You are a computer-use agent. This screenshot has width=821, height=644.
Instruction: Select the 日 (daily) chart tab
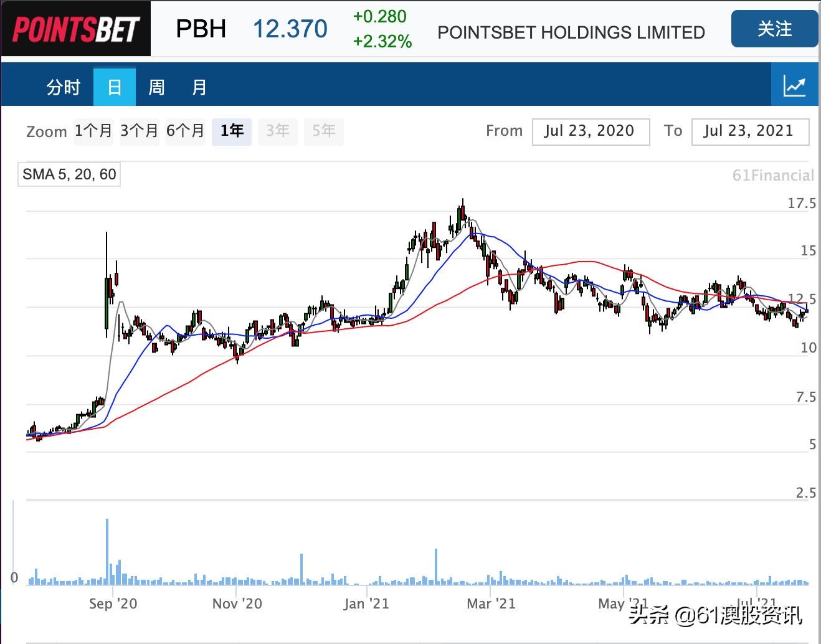(x=115, y=87)
